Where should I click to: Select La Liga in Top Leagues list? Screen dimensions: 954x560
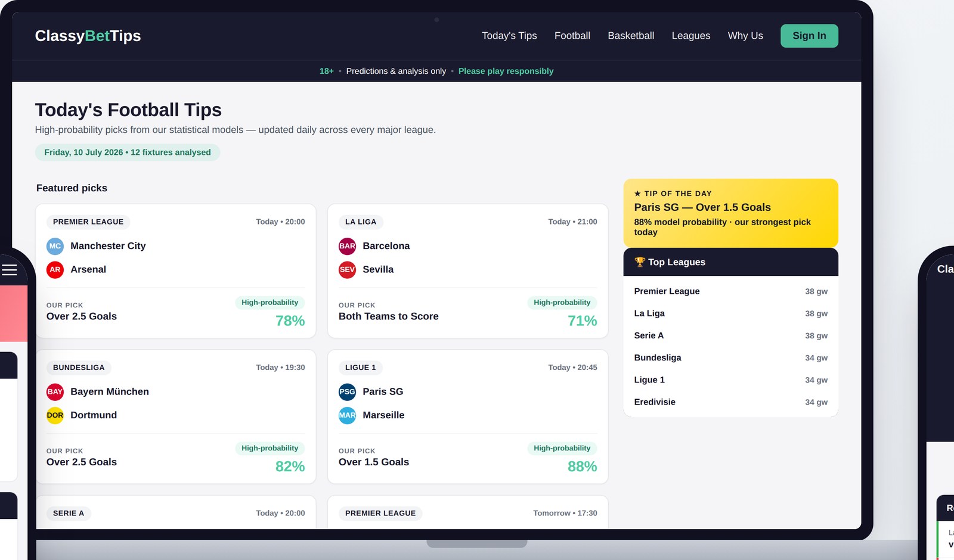pyautogui.click(x=730, y=313)
